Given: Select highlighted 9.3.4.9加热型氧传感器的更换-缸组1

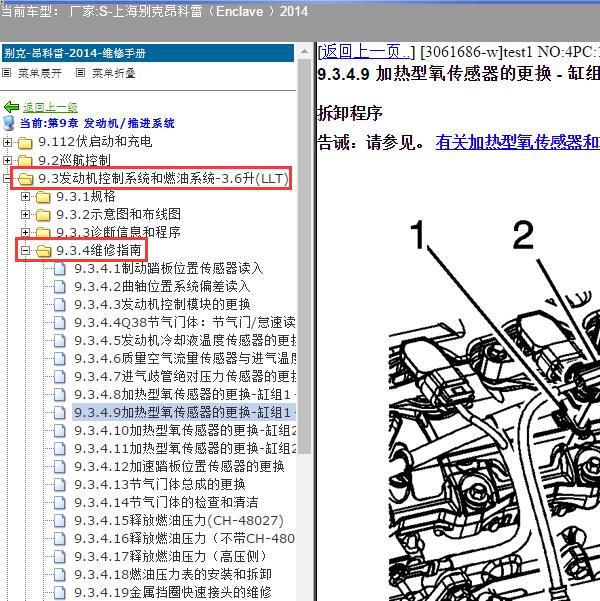Looking at the screenshot, I should pos(184,412).
